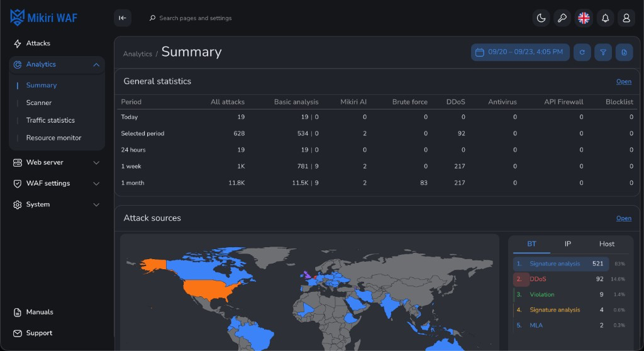
Task: Click the Manuals document icon
Action: [x=17, y=313]
